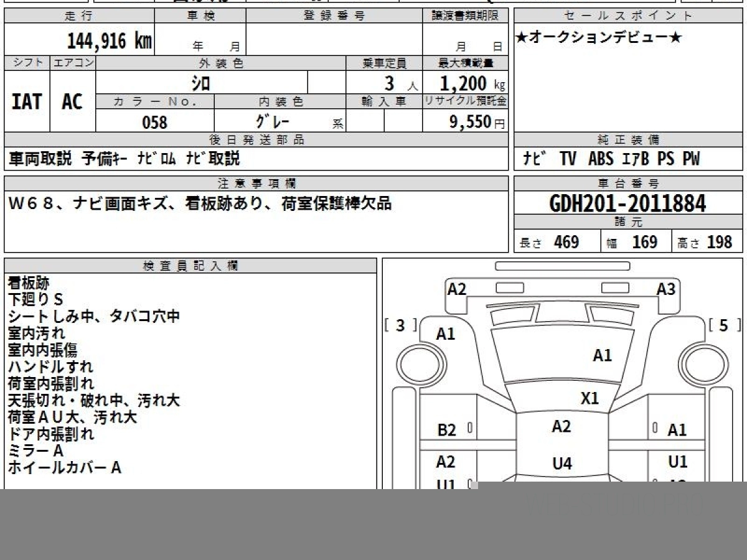
Task: Select the 車両取説 item
Action: click(x=40, y=159)
